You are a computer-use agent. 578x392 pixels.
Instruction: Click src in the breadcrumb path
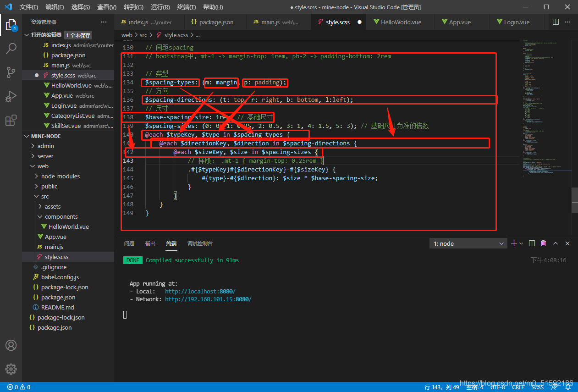pyautogui.click(x=143, y=35)
